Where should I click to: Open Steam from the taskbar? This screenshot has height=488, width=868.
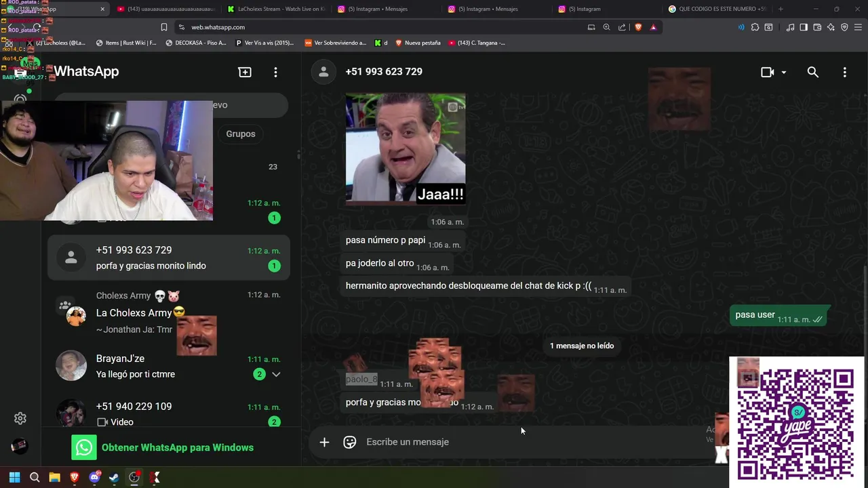(115, 477)
